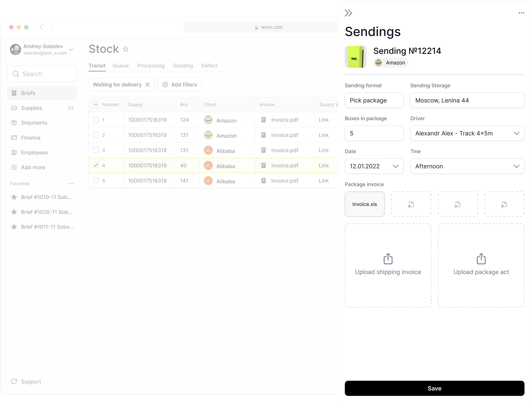Click the second empty package invoice slot
Screen dimensions: 532x406
(x=411, y=204)
